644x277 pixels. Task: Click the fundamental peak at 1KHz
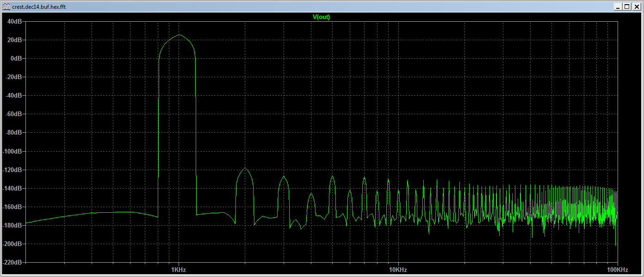pos(179,35)
